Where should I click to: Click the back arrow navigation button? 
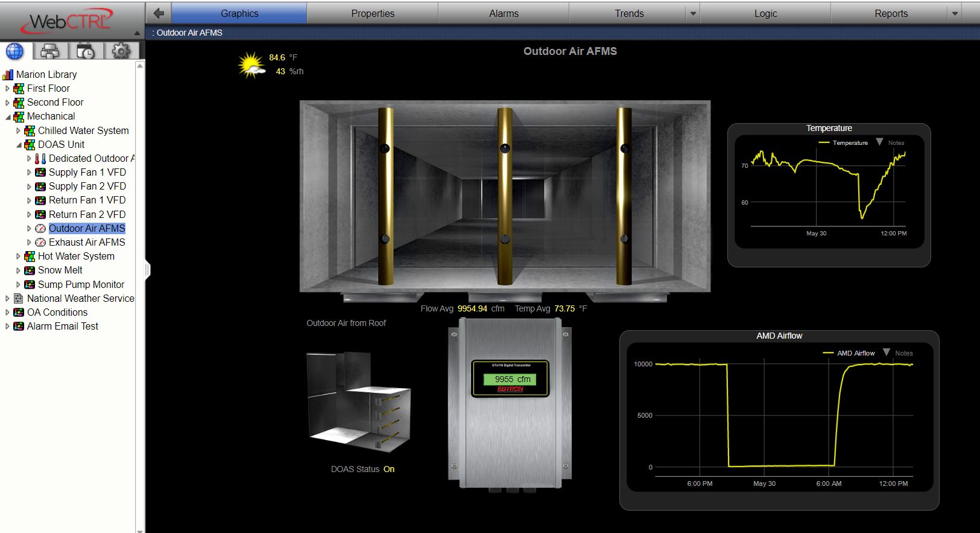[x=159, y=13]
